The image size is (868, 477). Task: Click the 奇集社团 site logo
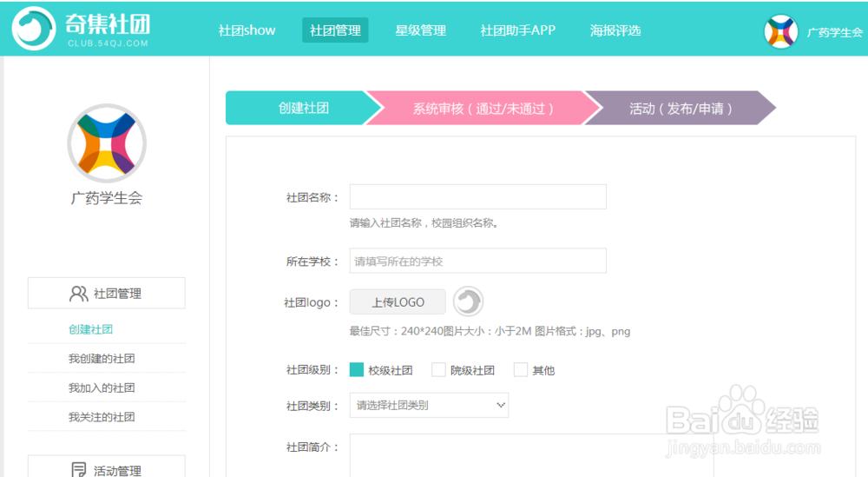tap(82, 29)
